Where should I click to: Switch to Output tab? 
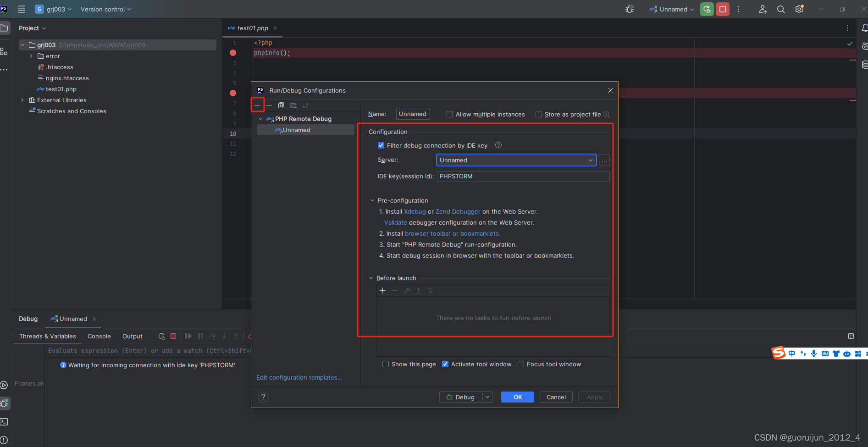click(133, 337)
